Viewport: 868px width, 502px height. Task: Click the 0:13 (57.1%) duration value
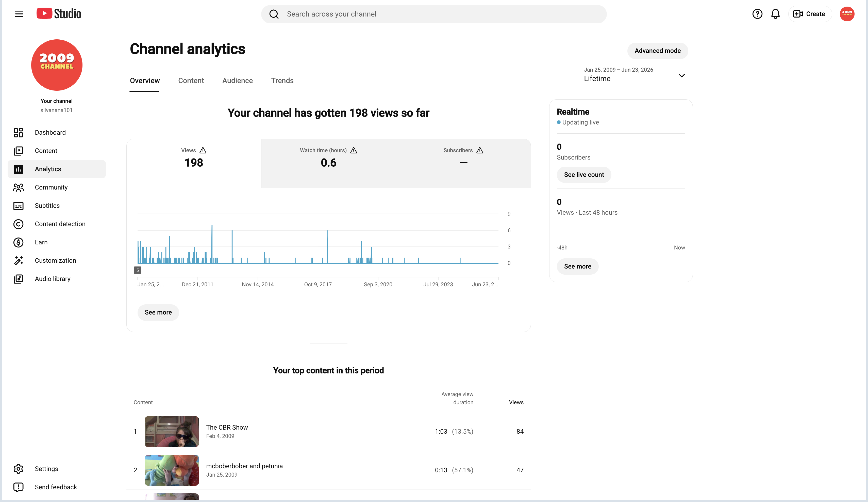tap(454, 470)
